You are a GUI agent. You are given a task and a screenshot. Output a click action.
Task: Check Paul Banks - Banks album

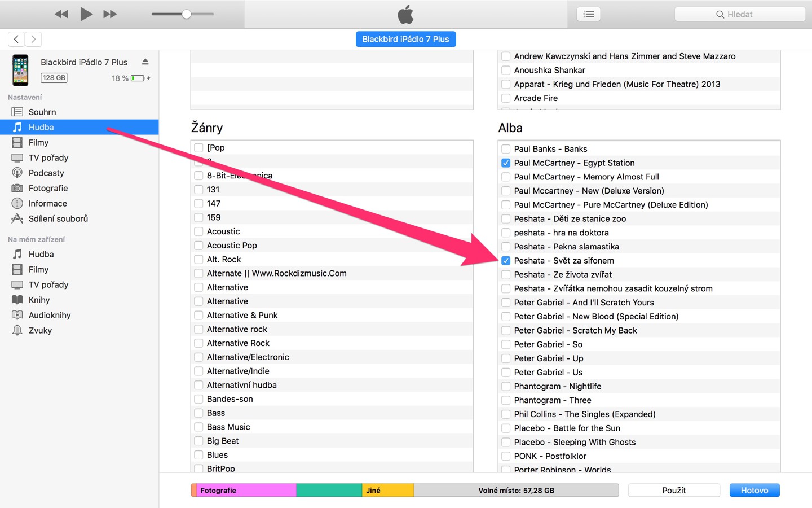506,149
